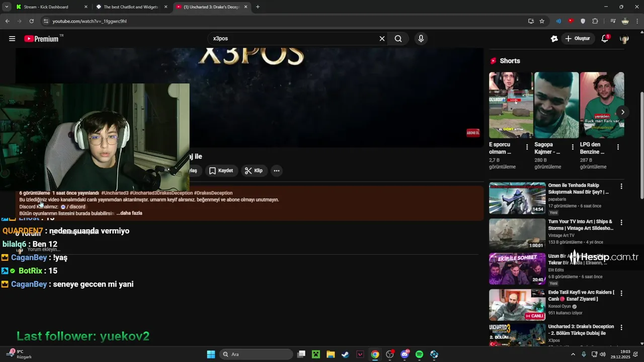Viewport: 644px width, 362px height.
Task: Open the LPG den Benzine Short thumbnail
Action: click(602, 105)
